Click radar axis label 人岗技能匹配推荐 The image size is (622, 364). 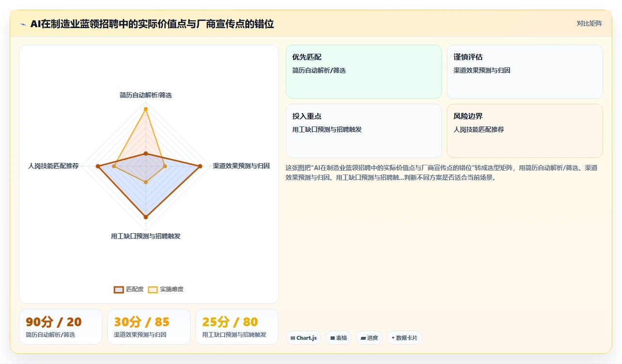[x=53, y=166]
